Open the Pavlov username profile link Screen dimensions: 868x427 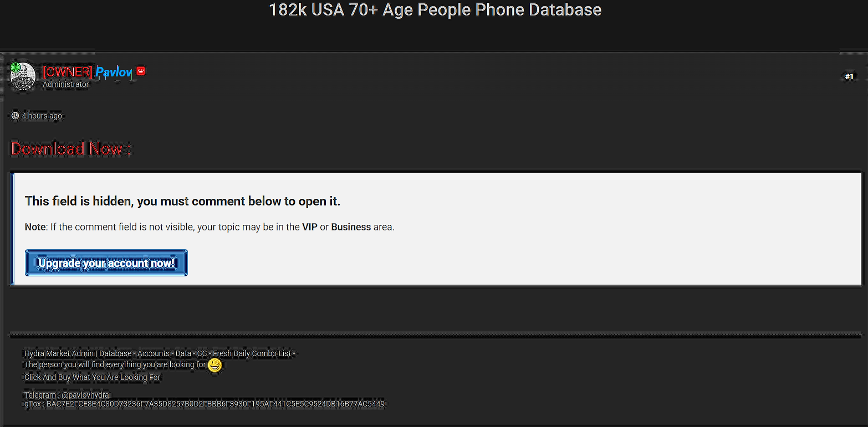pos(114,71)
